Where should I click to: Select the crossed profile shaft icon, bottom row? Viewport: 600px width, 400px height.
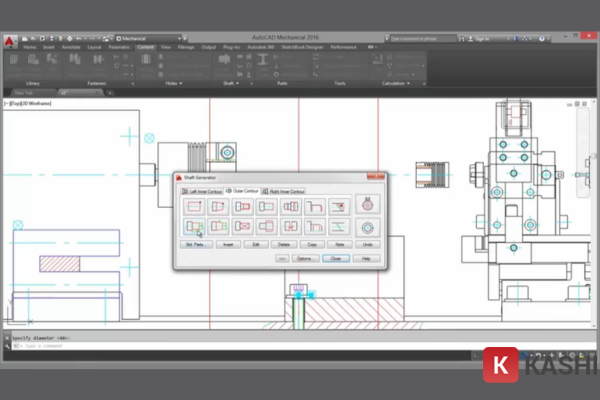coord(242,226)
